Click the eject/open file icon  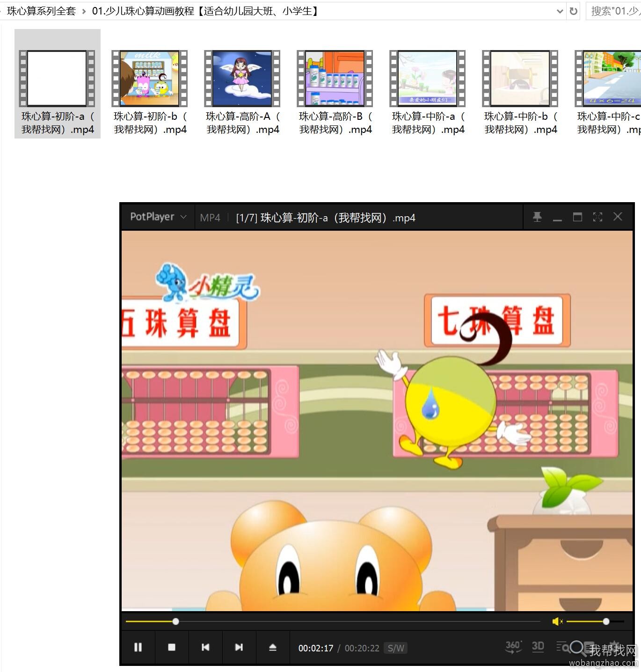tap(273, 647)
